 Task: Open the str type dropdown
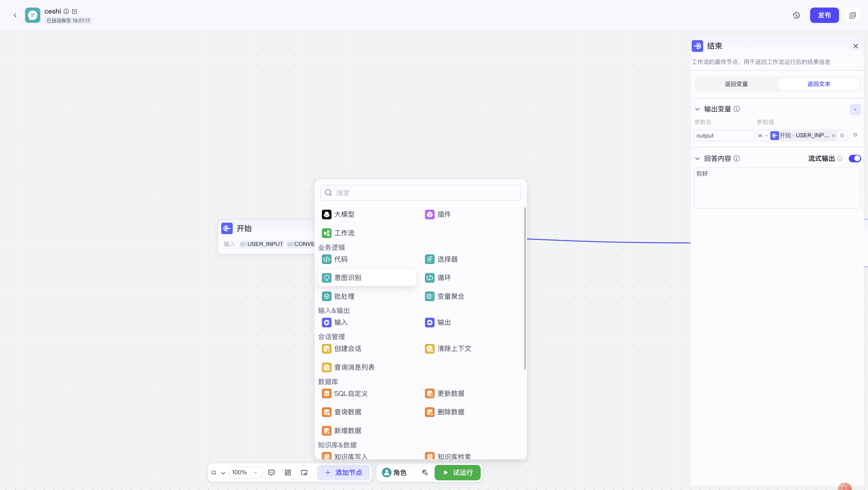click(x=763, y=135)
